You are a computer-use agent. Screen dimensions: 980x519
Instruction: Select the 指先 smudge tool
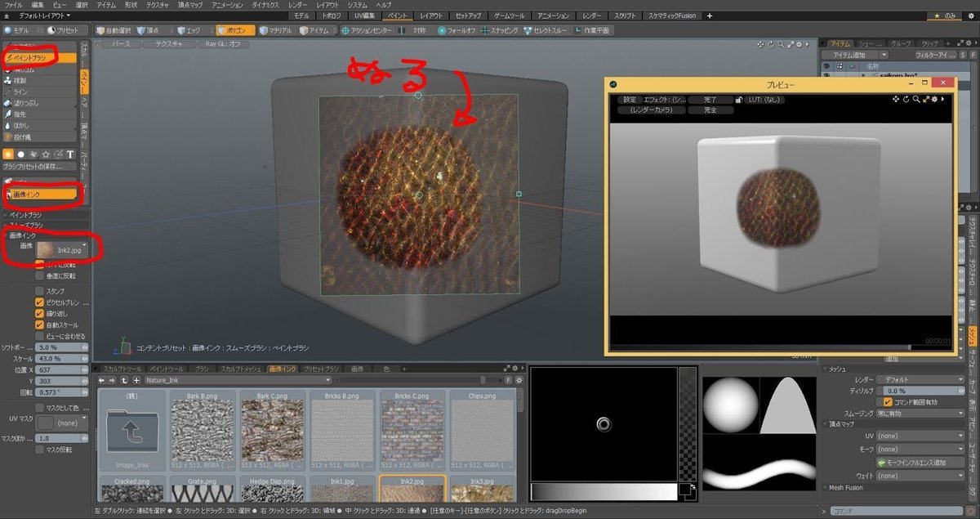39,114
